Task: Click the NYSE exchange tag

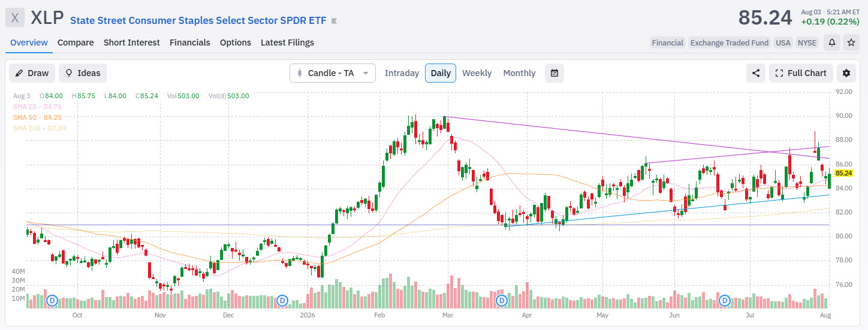Action: [807, 43]
